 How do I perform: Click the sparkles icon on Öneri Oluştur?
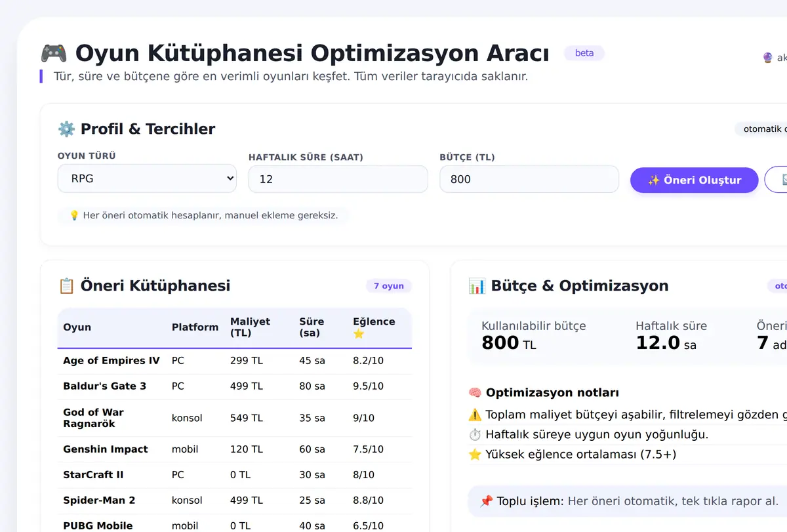(x=653, y=180)
